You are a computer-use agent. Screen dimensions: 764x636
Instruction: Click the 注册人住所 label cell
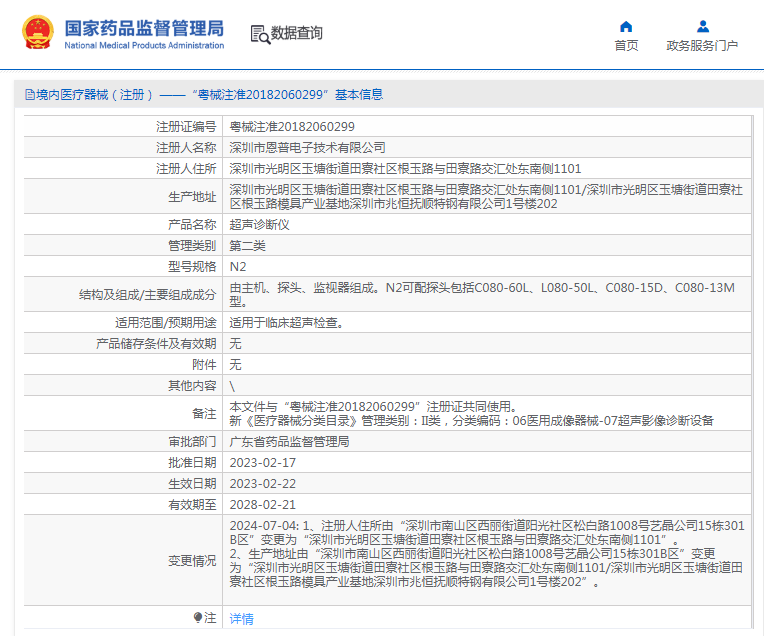tap(123, 169)
